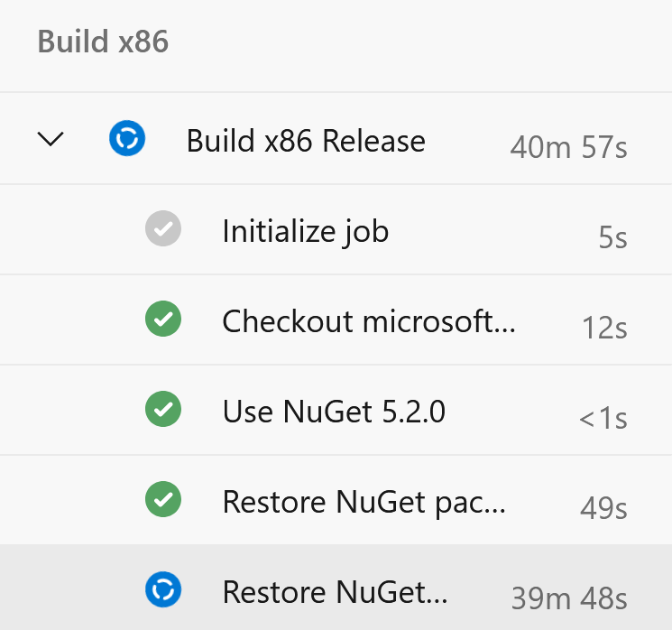The image size is (672, 630).
Task: Open the Checkout microsoft... step
Action: [x=369, y=321]
